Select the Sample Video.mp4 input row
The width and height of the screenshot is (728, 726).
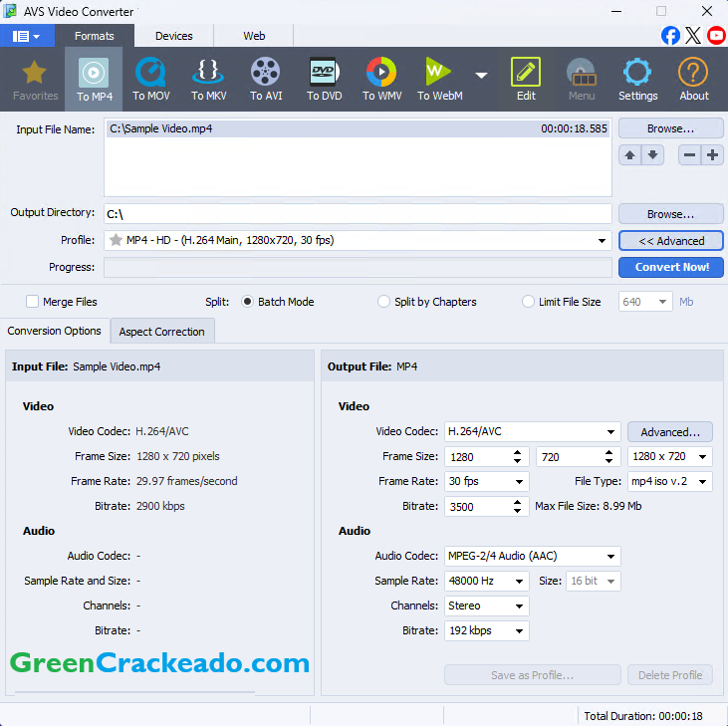pos(358,128)
